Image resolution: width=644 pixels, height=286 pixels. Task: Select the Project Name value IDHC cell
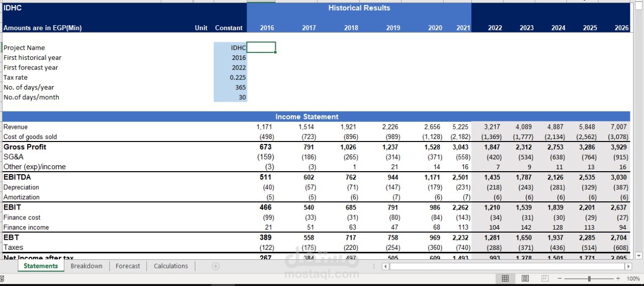click(230, 47)
